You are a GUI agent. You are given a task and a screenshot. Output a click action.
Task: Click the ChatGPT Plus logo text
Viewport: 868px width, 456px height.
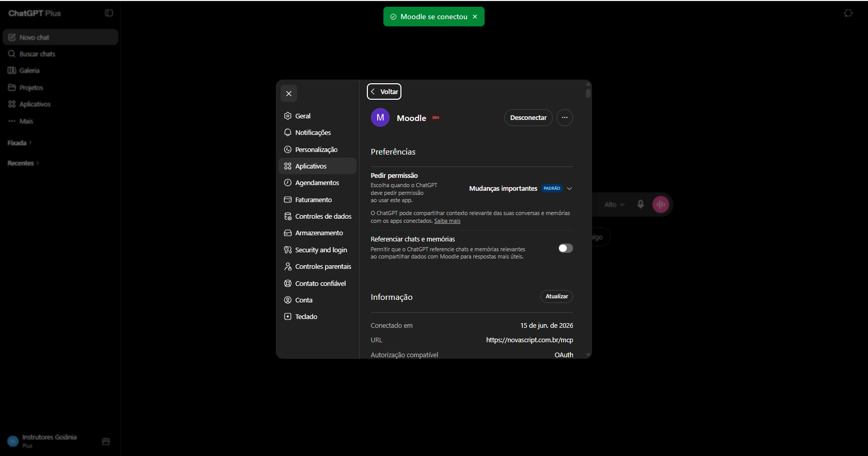35,13
